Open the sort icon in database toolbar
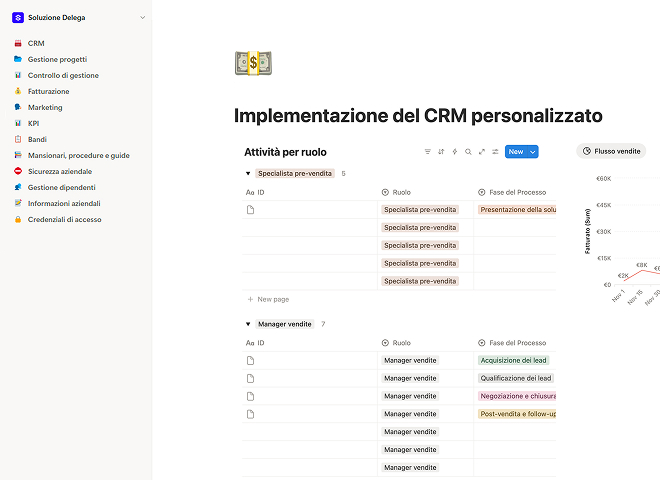The height and width of the screenshot is (480, 660). (441, 152)
